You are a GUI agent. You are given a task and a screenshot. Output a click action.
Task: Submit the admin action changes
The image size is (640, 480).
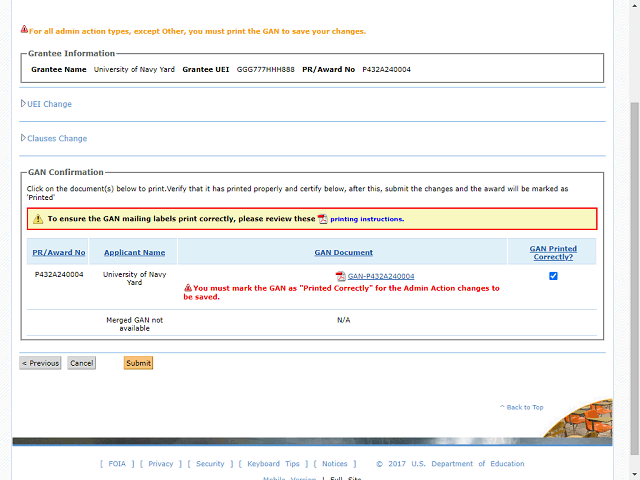click(x=138, y=363)
